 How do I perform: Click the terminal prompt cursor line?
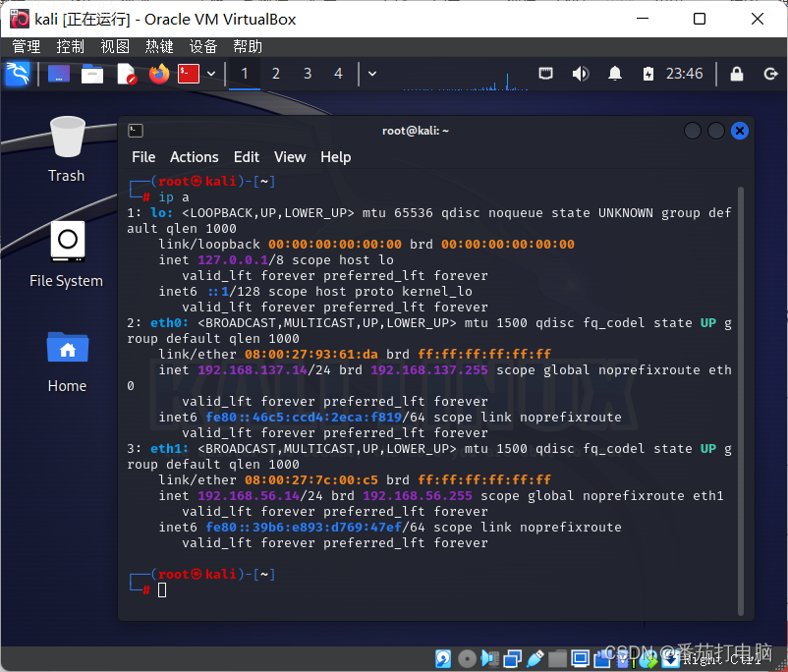(x=162, y=590)
